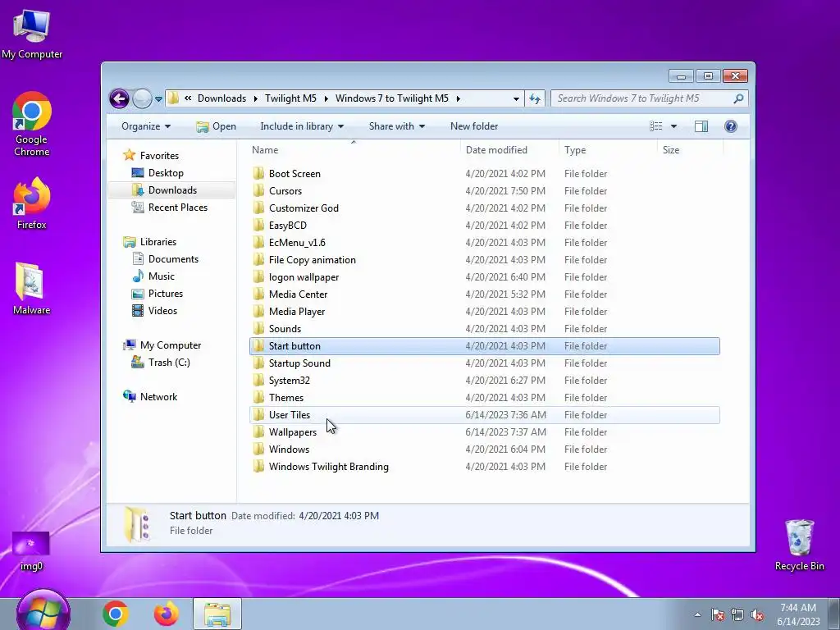Open the Share with menu
The width and height of the screenshot is (840, 630).
point(396,126)
